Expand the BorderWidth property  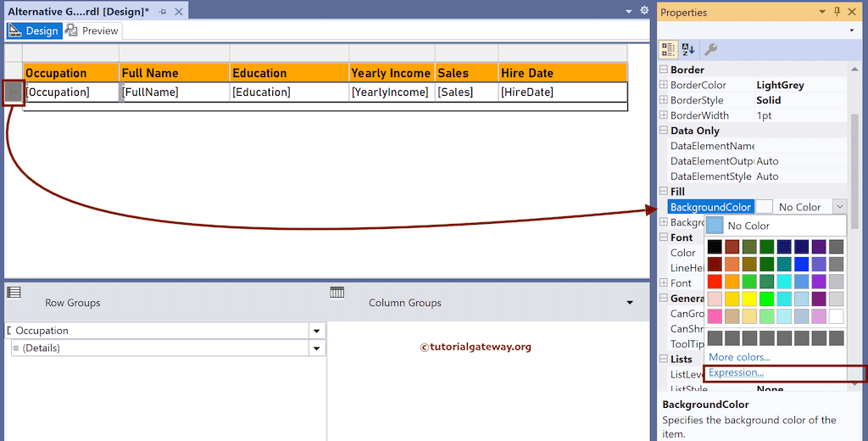[664, 115]
